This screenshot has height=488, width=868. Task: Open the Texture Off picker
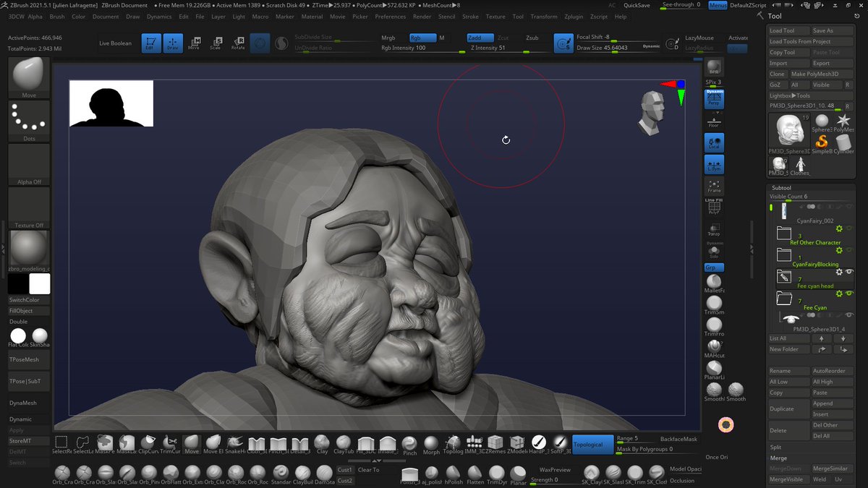(x=29, y=208)
